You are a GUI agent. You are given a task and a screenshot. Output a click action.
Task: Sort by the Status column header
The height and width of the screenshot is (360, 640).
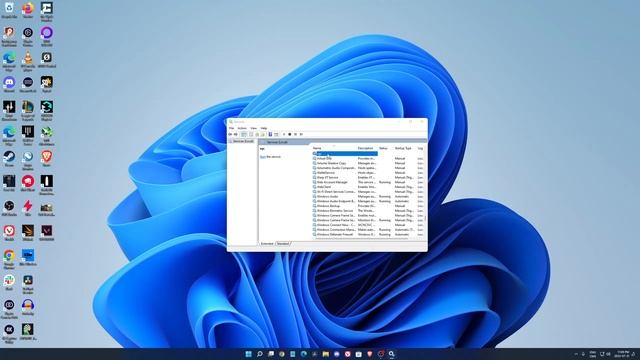pos(383,148)
